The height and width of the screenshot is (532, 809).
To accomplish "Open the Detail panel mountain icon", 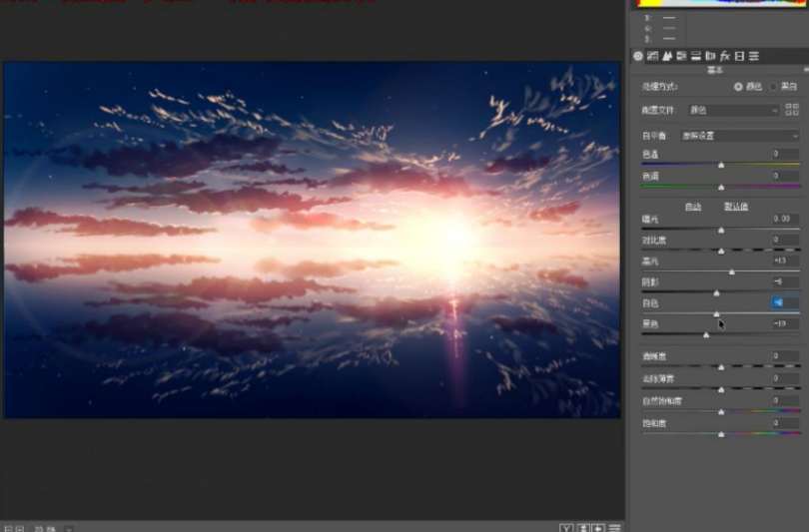I will tap(667, 56).
